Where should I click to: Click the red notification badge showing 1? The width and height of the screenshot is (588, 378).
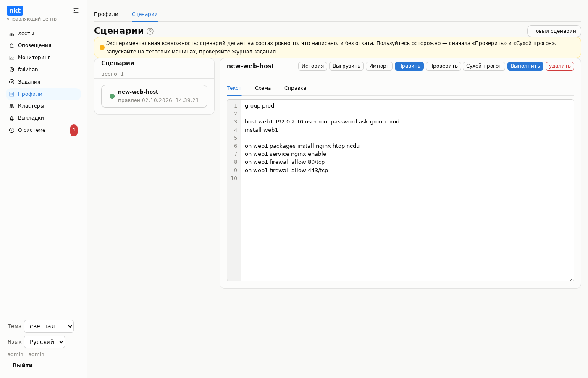point(74,130)
